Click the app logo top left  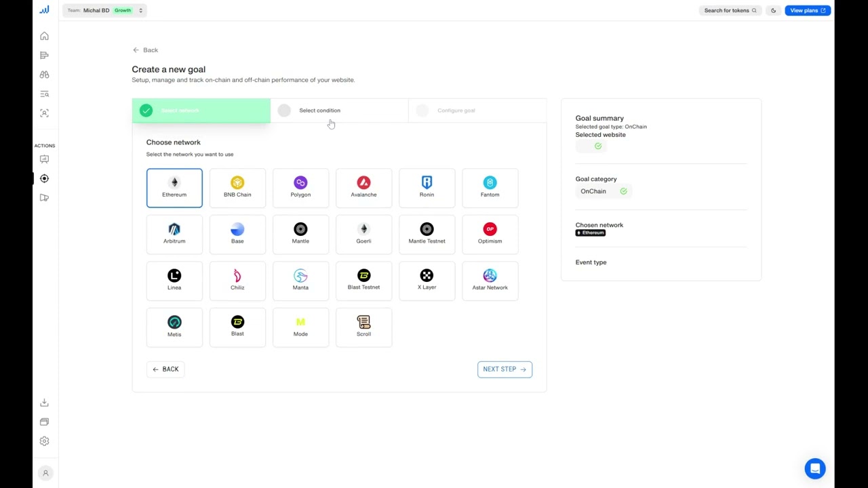tap(44, 9)
